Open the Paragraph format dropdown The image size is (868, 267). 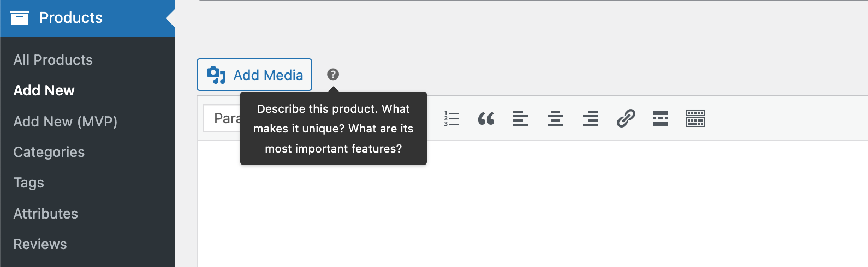pyautogui.click(x=222, y=118)
